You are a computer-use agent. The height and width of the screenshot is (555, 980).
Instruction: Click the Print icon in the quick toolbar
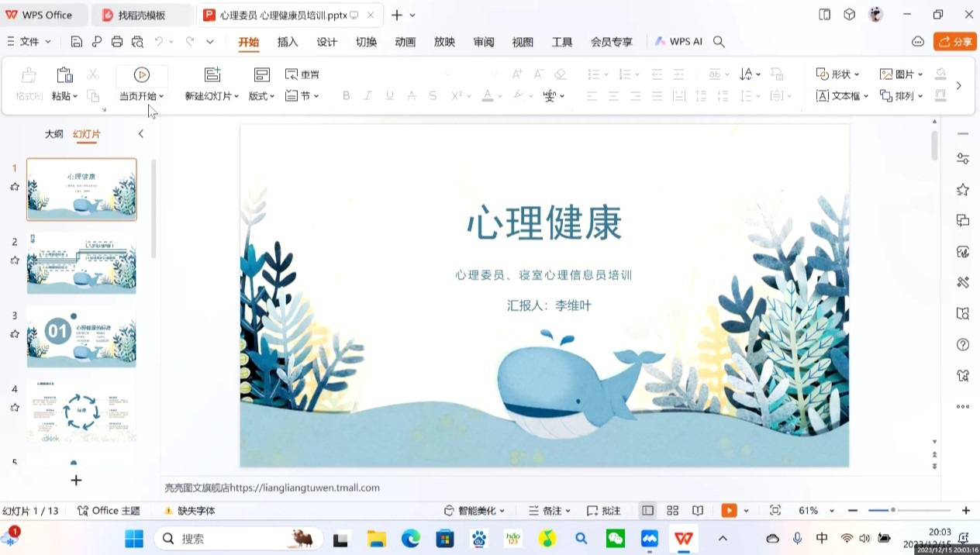(117, 42)
